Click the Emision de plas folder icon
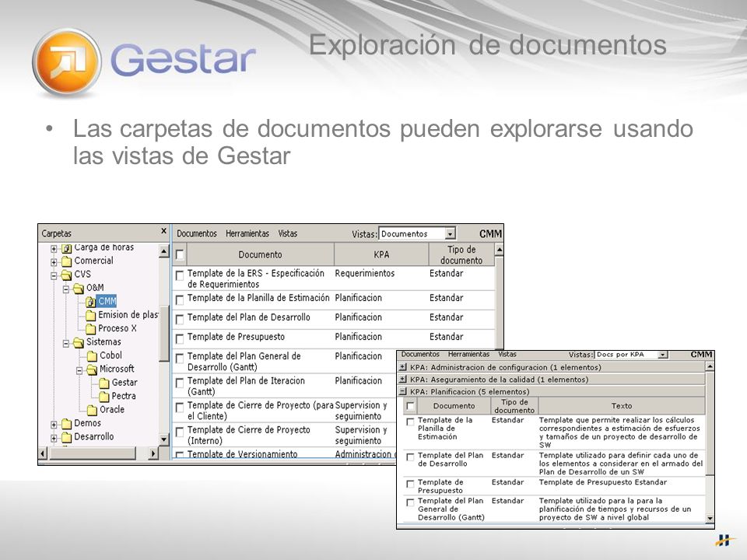Screen dimensions: 747x560 pos(91,315)
